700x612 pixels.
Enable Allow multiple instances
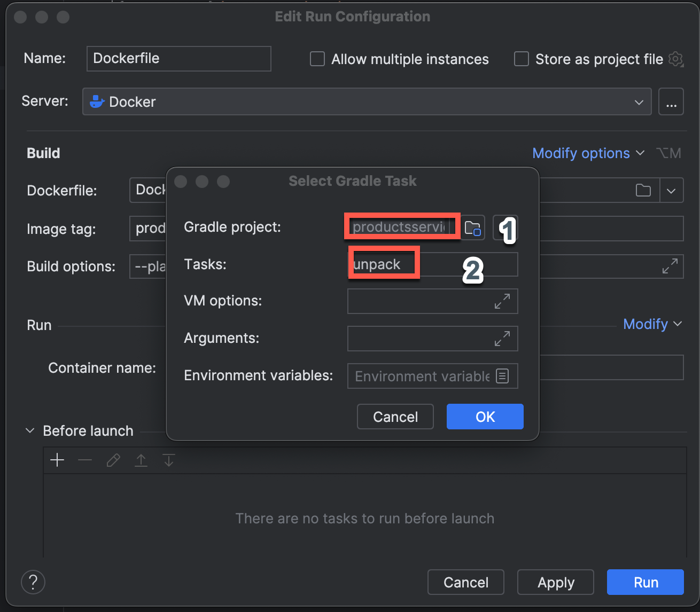point(317,59)
